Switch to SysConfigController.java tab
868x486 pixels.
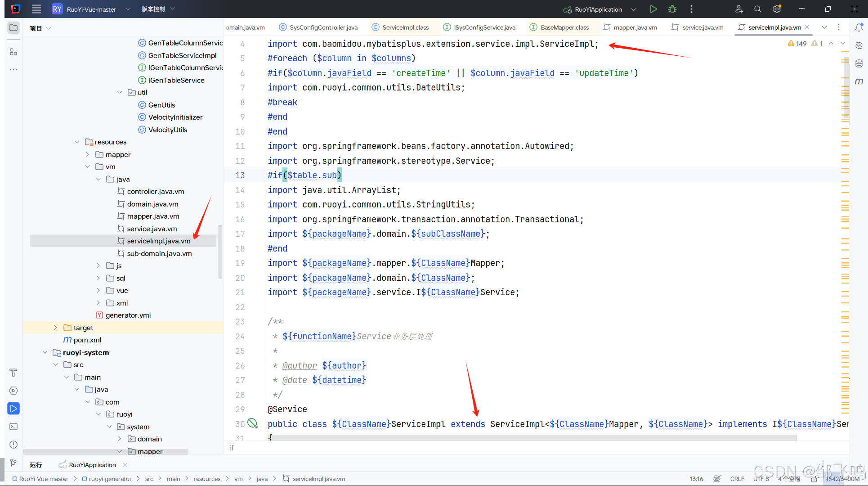318,27
